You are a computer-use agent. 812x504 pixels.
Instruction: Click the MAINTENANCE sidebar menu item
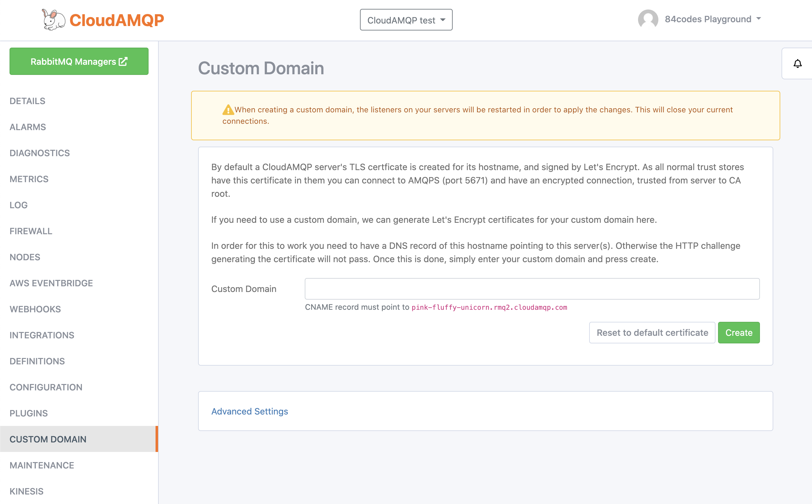(42, 465)
